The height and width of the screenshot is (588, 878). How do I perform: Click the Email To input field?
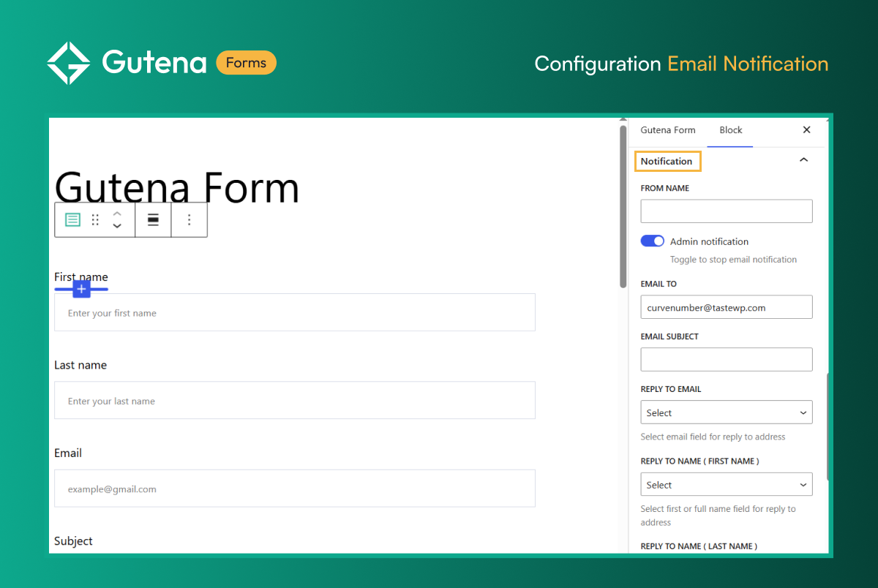727,308
